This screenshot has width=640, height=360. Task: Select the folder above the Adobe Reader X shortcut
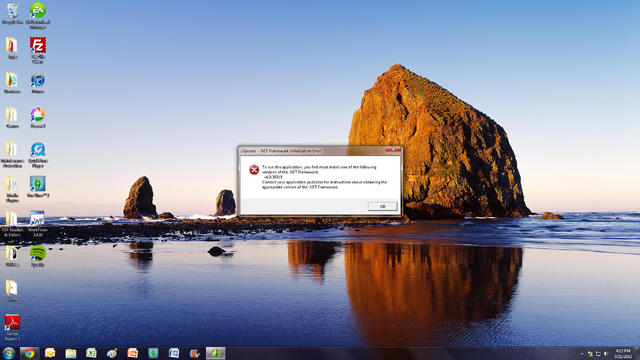(x=12, y=291)
